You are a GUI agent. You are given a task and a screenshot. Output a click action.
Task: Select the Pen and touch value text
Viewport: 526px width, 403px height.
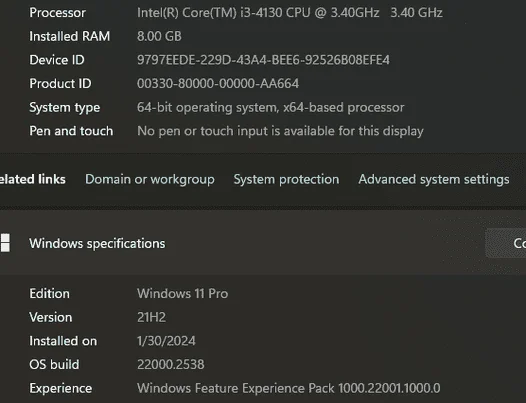(280, 131)
